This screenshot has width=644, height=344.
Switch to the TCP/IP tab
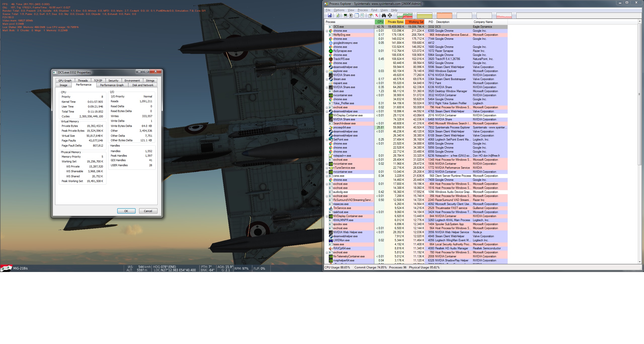98,81
